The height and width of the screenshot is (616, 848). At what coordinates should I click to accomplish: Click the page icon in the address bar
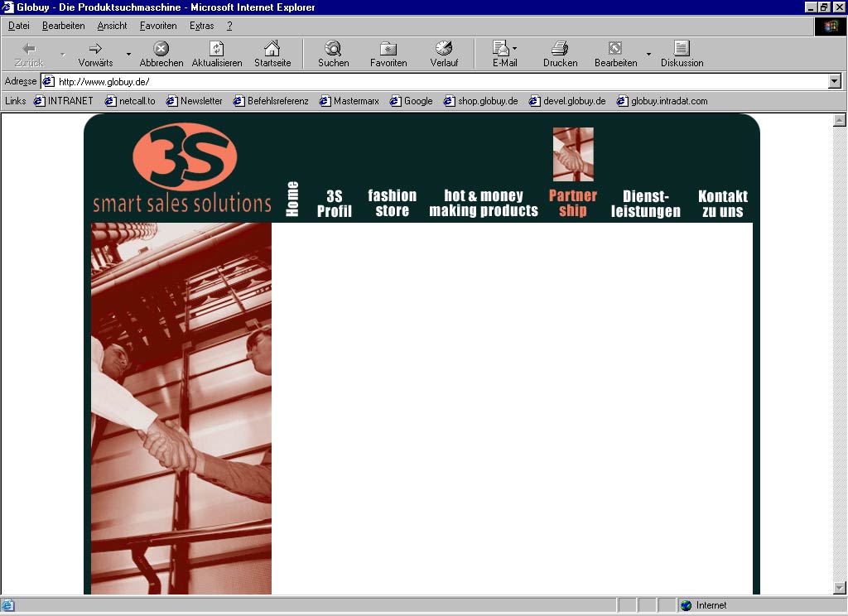pos(49,82)
